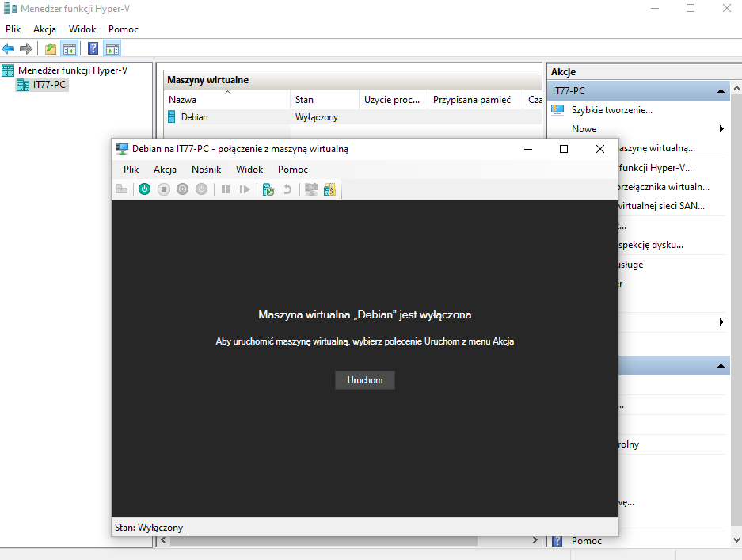Click the Pause icon in VM toolbar
The image size is (742, 560).
click(x=226, y=189)
